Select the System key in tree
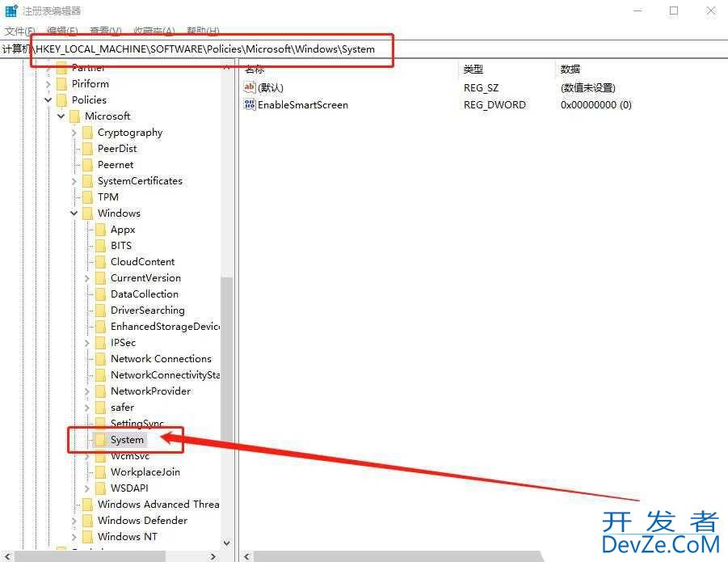This screenshot has height=562, width=728. click(127, 440)
